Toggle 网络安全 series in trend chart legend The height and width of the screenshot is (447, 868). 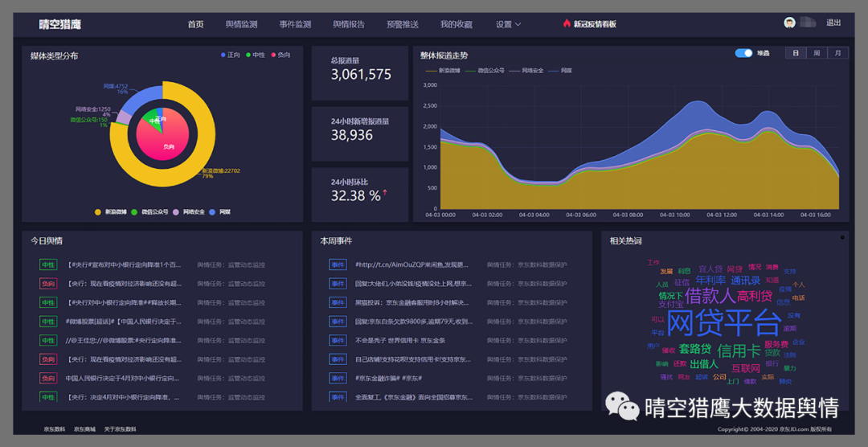pyautogui.click(x=526, y=70)
